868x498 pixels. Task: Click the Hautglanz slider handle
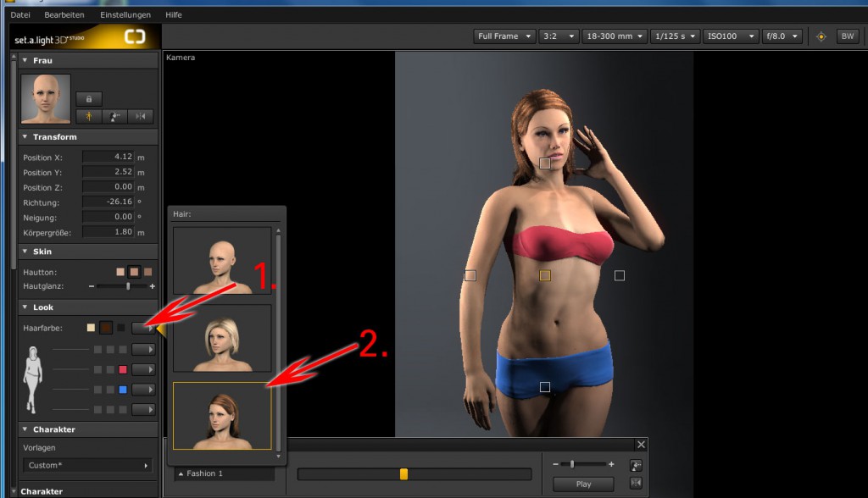coord(129,286)
